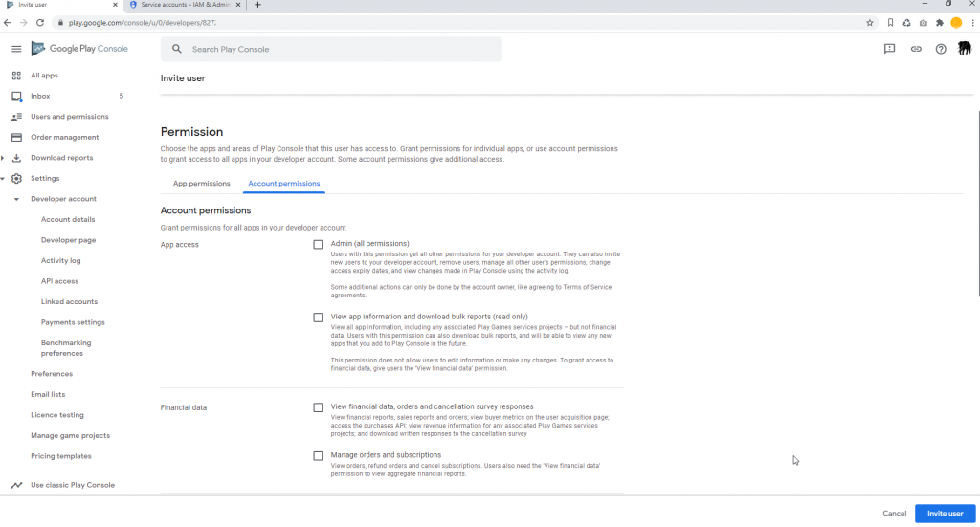Open Benchmarking preferences item

point(66,348)
